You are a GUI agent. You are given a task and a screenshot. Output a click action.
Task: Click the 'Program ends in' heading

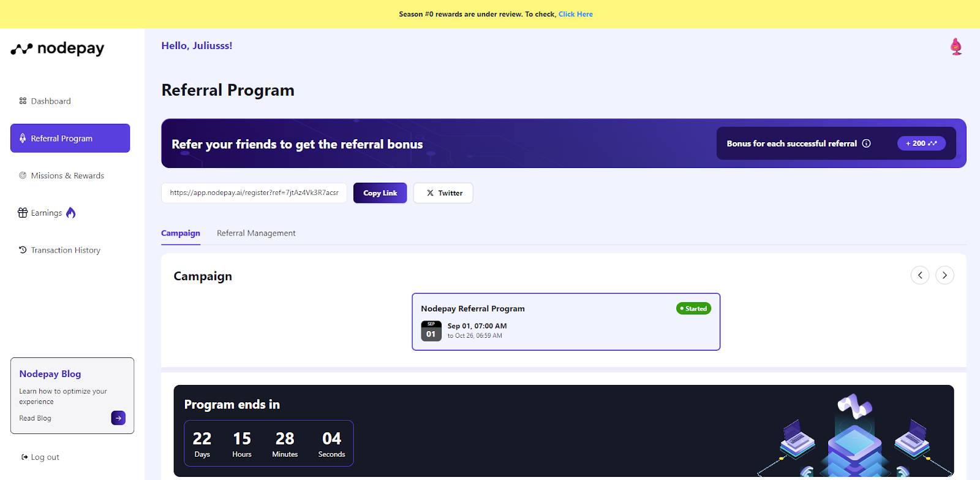pyautogui.click(x=232, y=405)
